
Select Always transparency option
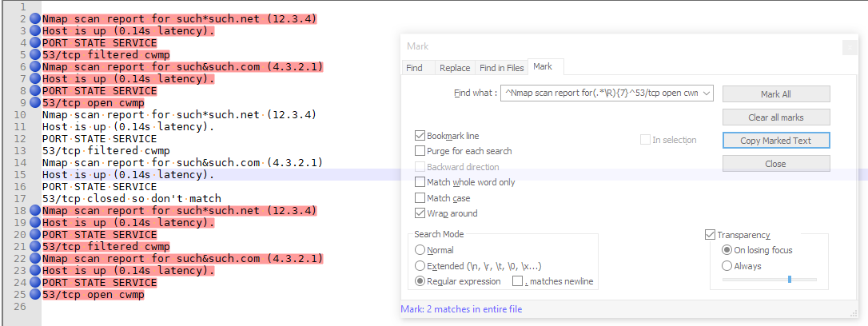727,265
